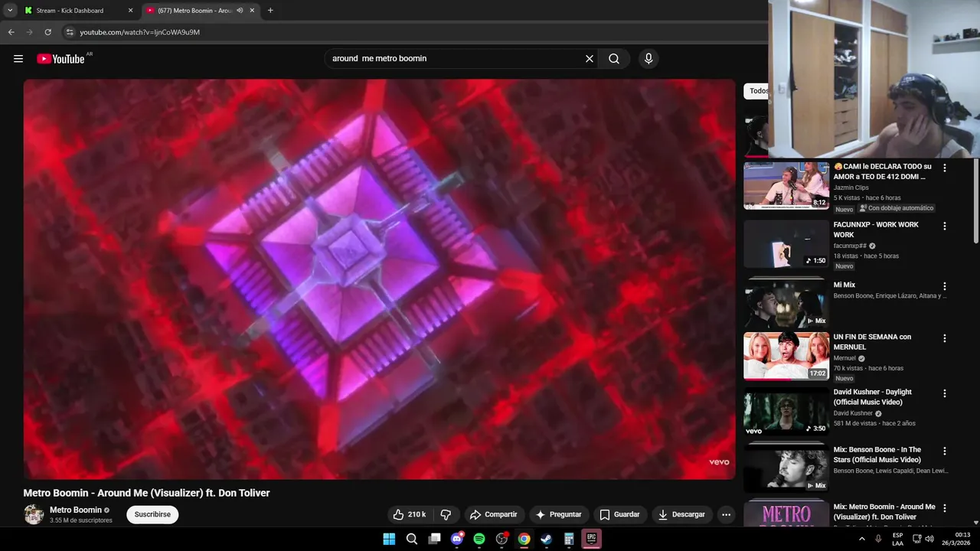Screen dimensions: 980x551
Task: Save the video with Guardar
Action: point(619,514)
